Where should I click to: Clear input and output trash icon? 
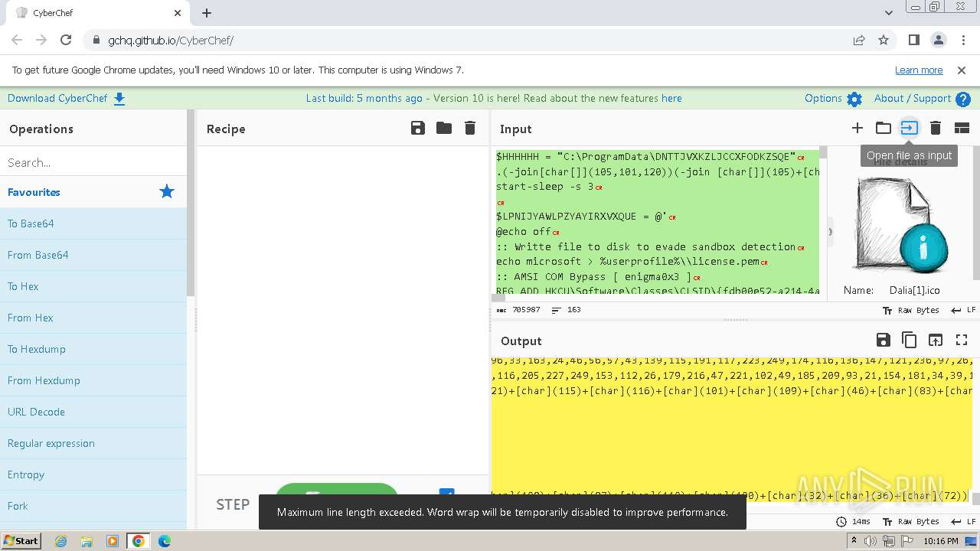(936, 129)
